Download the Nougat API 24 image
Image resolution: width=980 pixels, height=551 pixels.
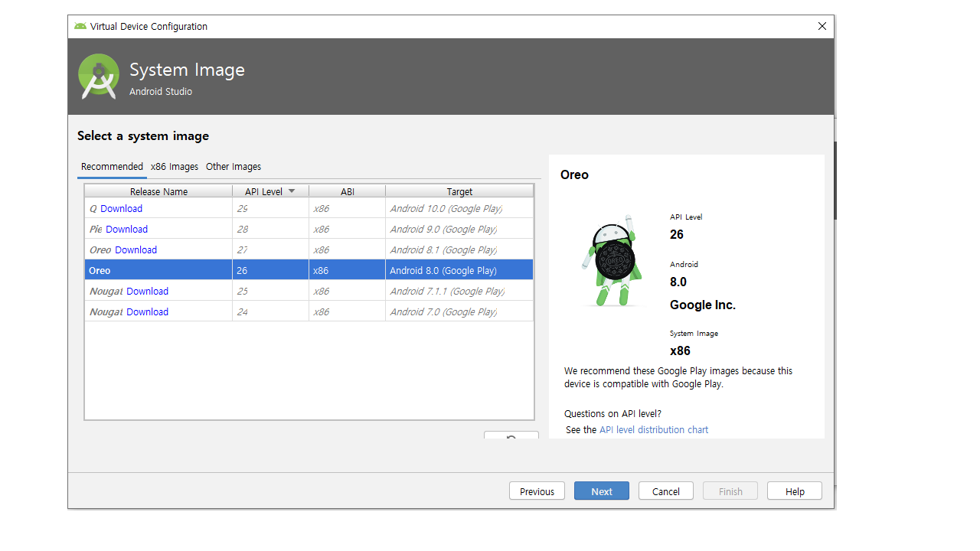click(x=147, y=312)
